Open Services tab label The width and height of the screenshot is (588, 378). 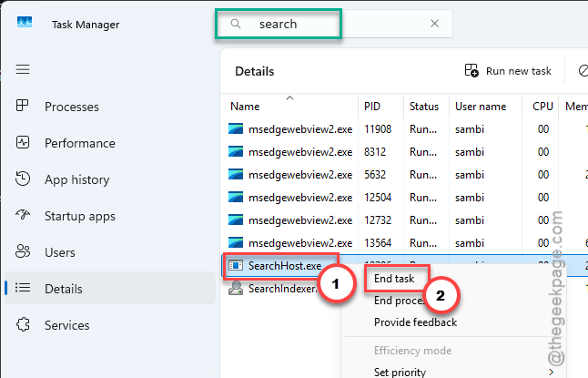[x=66, y=325]
